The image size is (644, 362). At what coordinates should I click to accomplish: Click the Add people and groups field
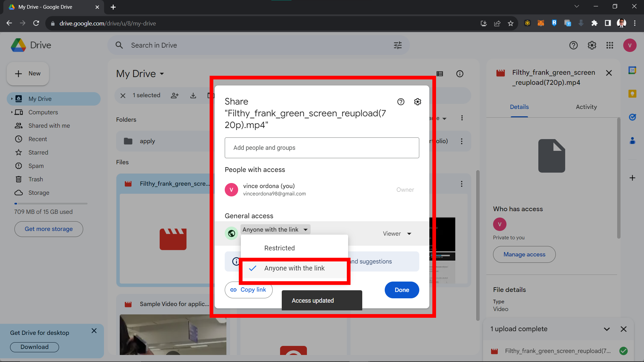click(322, 148)
